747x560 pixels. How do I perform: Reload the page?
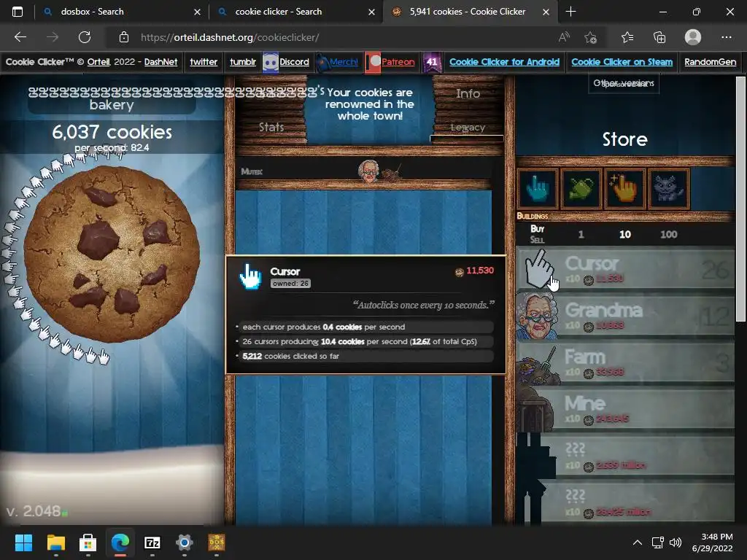(x=85, y=37)
